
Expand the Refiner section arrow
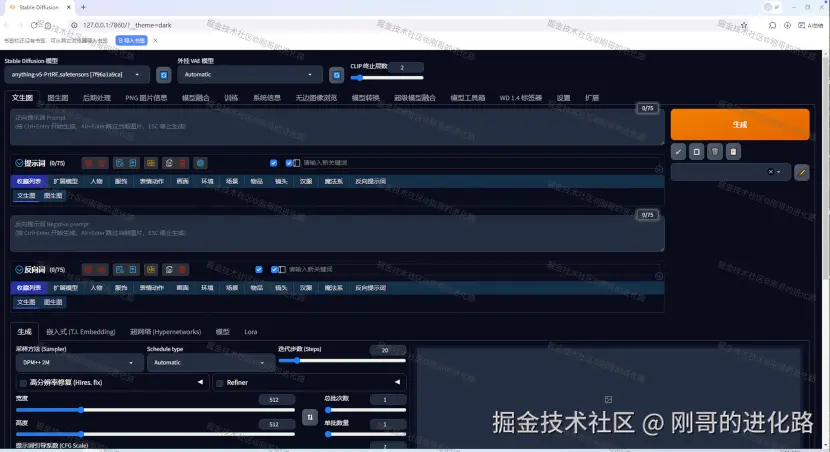pyautogui.click(x=397, y=382)
